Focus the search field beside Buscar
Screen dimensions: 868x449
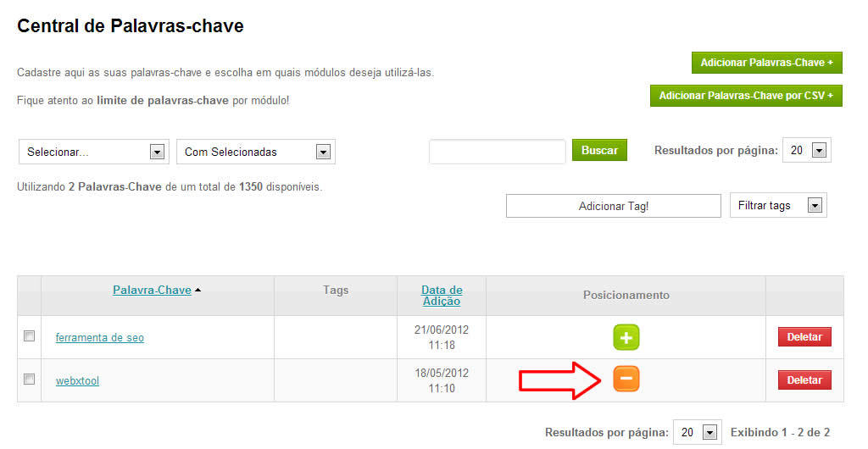(497, 152)
